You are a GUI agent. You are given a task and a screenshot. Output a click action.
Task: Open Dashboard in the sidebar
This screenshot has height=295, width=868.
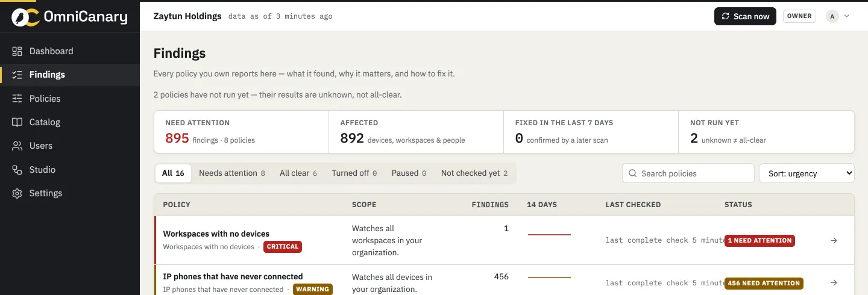coord(70,51)
